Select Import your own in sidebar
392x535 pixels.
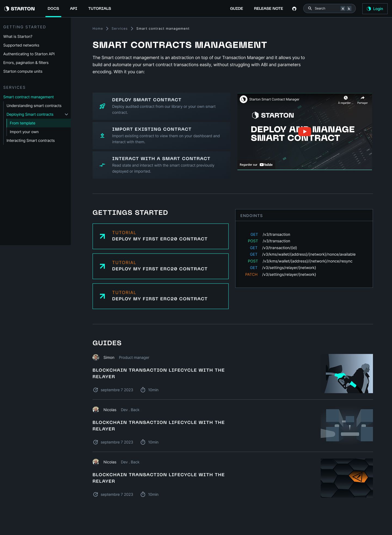click(24, 132)
